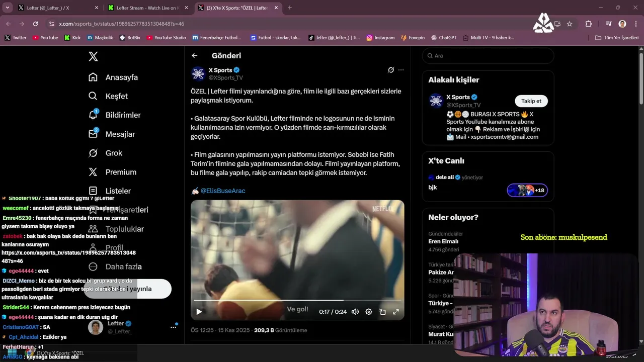Open the @ElisBuseArac mention link
This screenshot has height=362, width=644.
click(223, 191)
